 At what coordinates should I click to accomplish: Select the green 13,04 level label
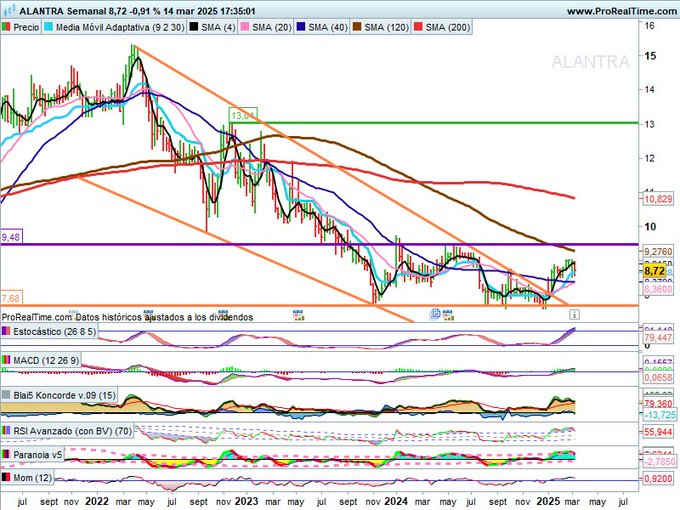pyautogui.click(x=243, y=115)
